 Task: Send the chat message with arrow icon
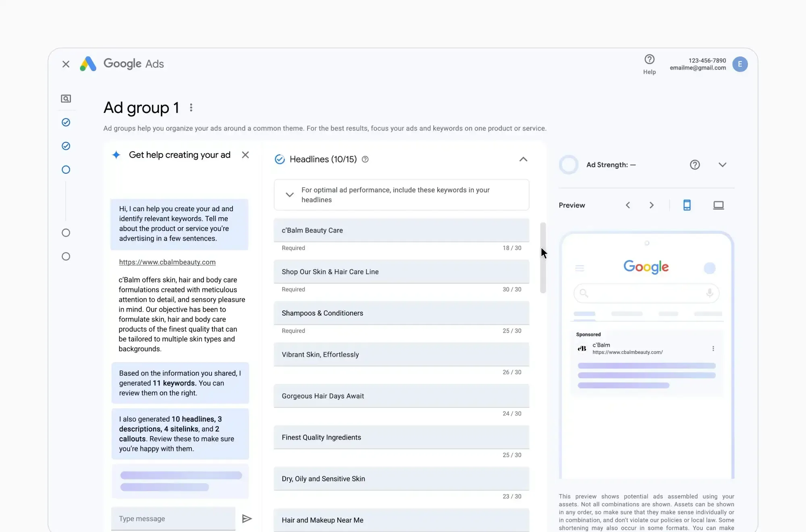(247, 519)
